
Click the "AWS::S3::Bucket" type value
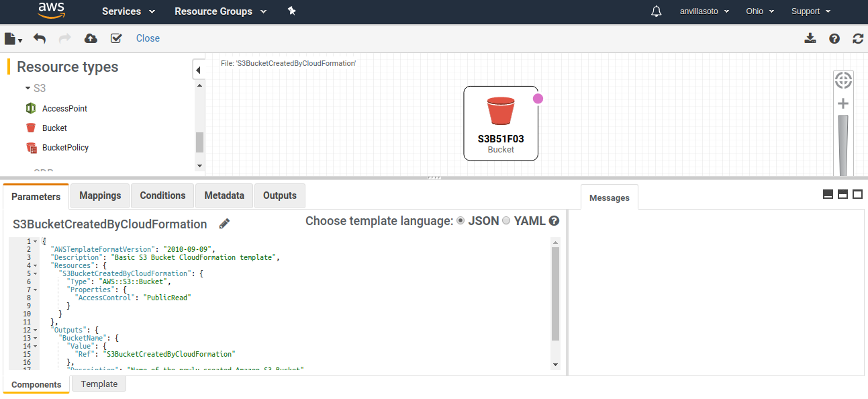coord(132,281)
